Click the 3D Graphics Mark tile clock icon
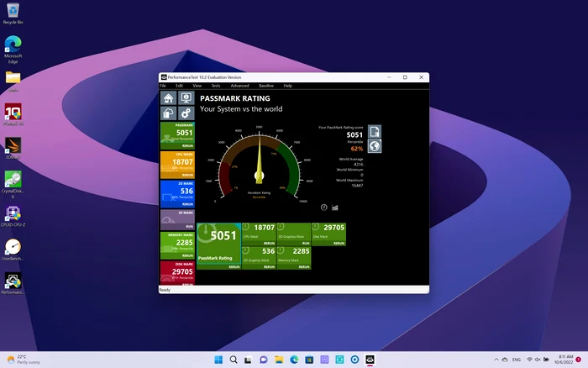 (x=281, y=227)
